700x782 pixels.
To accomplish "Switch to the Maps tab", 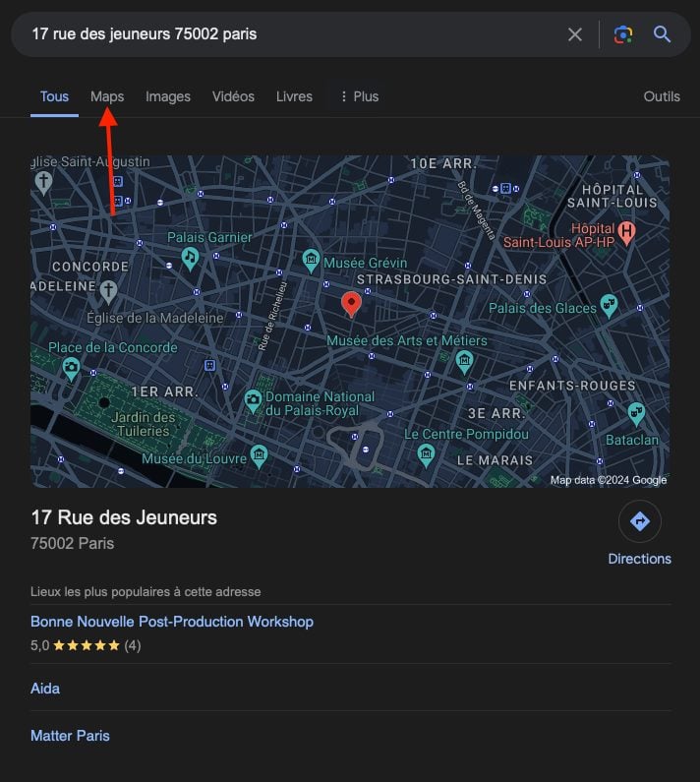I will (107, 96).
